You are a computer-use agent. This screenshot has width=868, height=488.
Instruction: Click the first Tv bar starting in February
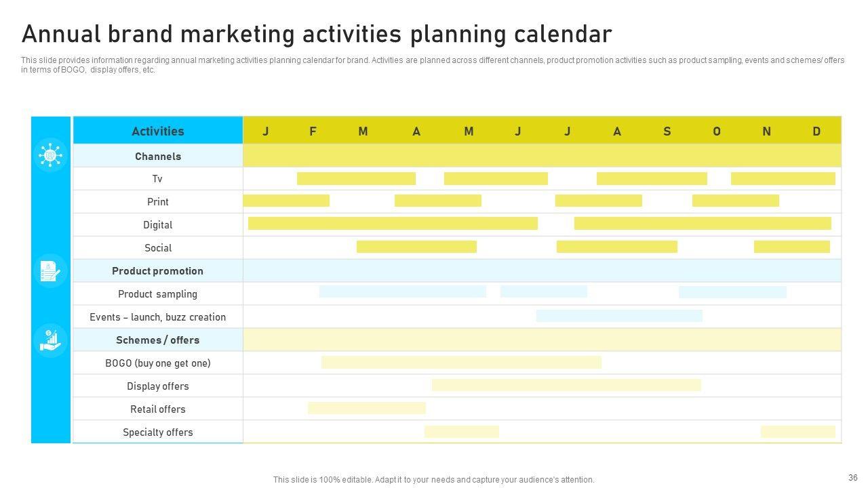tap(356, 179)
